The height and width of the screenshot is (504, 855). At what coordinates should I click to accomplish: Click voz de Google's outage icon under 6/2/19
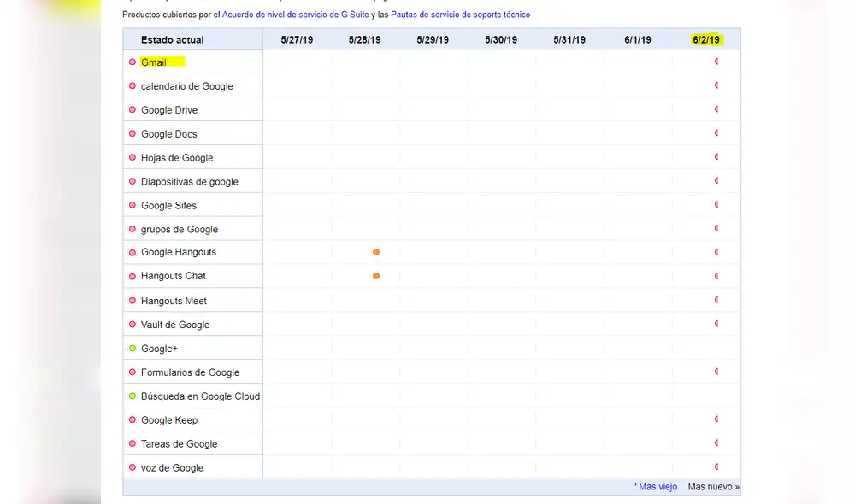point(716,467)
